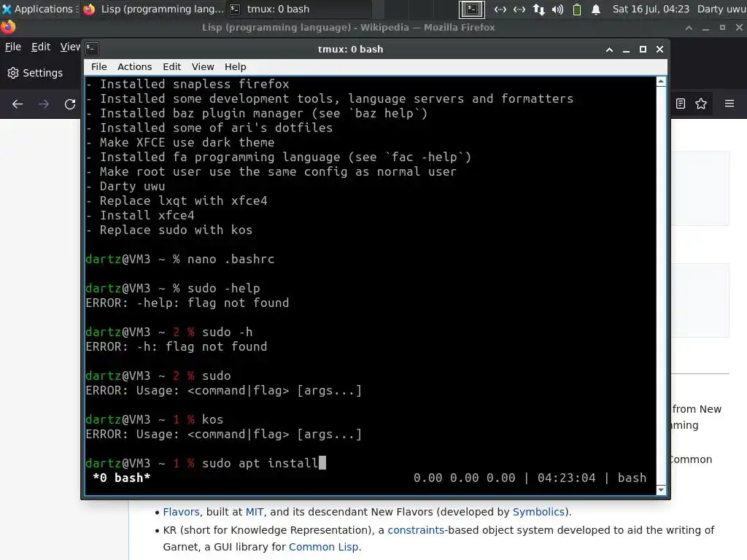Screen dimensions: 747x560
Task: Click Firefox Settings gear button
Action: (35, 73)
